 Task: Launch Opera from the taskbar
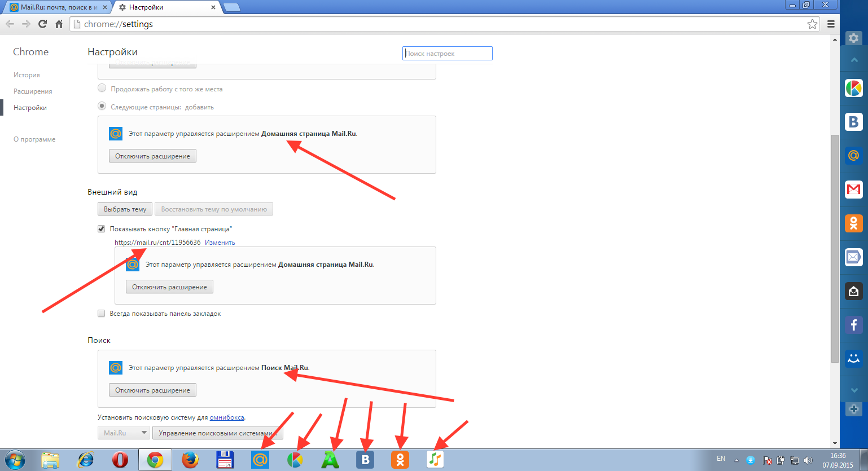coord(120,460)
